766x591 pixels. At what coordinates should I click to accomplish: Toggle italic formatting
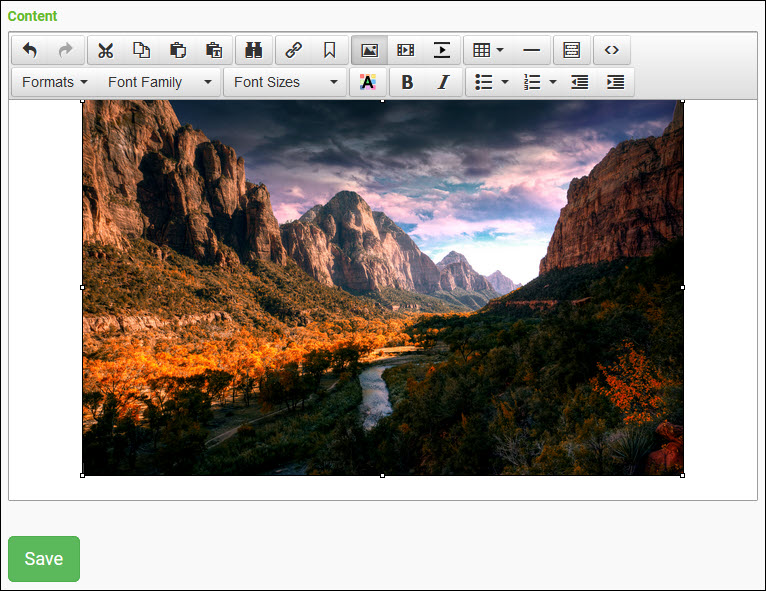point(444,82)
